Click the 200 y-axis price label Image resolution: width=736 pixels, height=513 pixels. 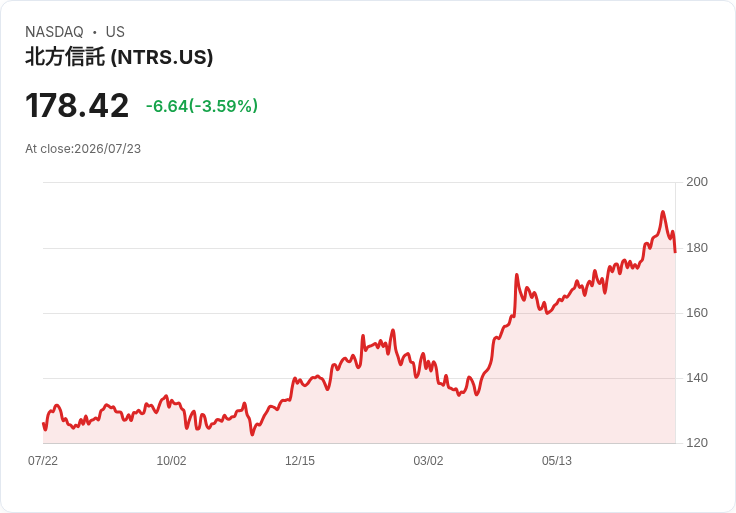[x=697, y=182]
